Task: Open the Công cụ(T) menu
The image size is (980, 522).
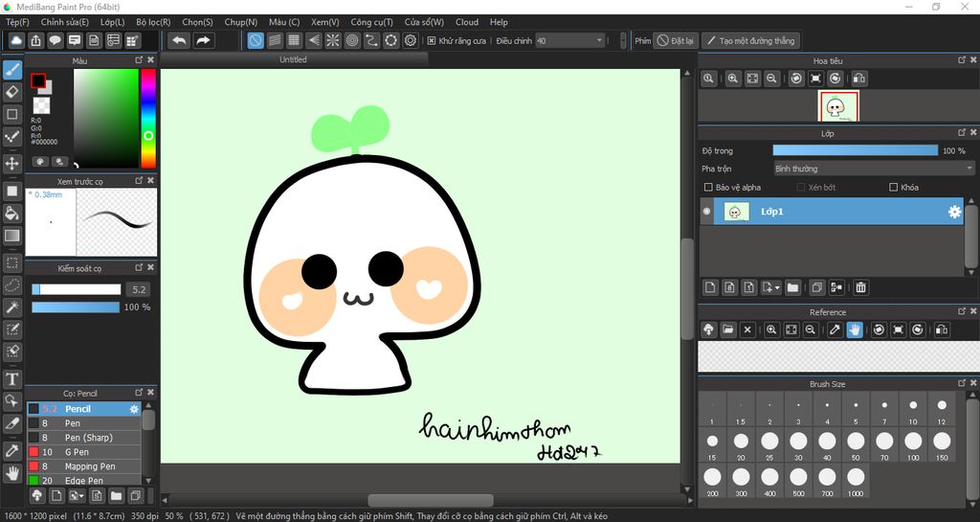Action: (x=371, y=22)
